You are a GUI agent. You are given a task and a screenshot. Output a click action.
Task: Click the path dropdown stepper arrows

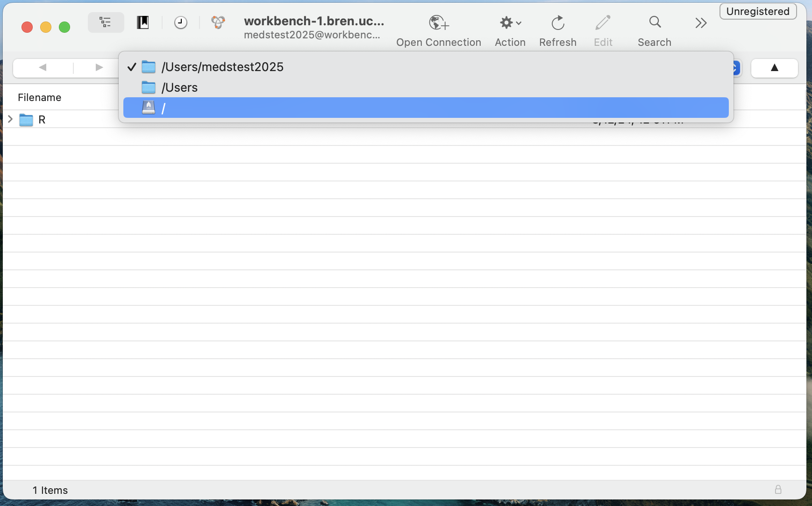(x=735, y=68)
